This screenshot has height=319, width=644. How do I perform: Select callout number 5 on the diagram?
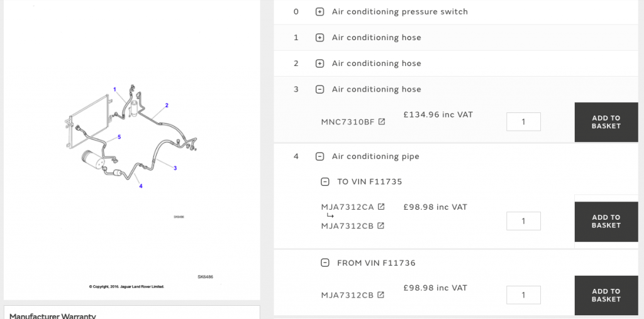(x=119, y=137)
